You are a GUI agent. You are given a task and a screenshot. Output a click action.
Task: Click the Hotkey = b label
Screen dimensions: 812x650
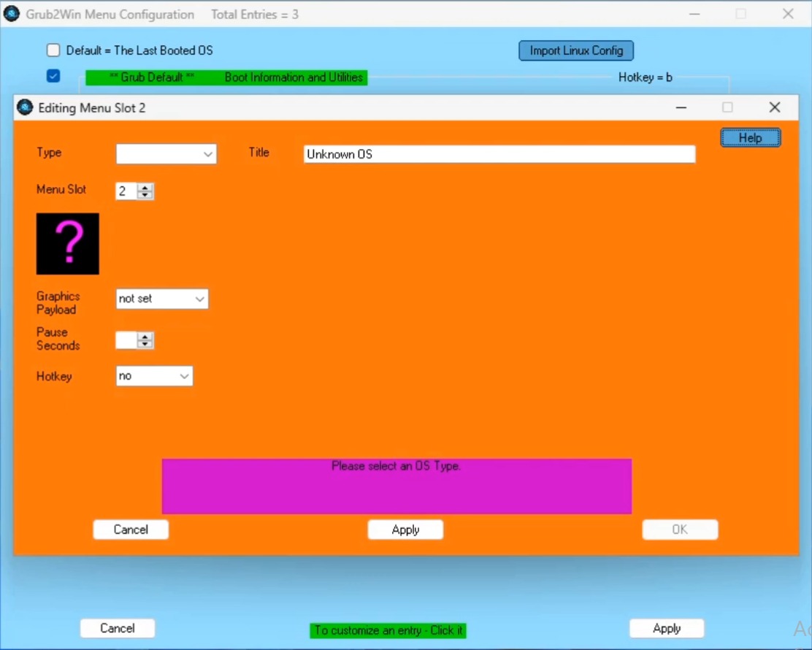click(x=646, y=77)
